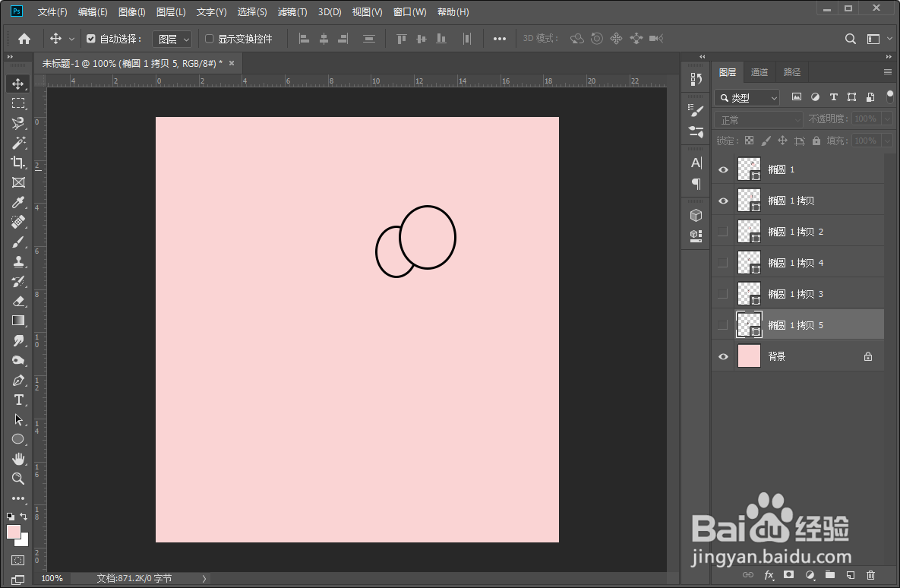Hide the 椭圆 1 layer
Image resolution: width=900 pixels, height=588 pixels.
click(x=723, y=169)
